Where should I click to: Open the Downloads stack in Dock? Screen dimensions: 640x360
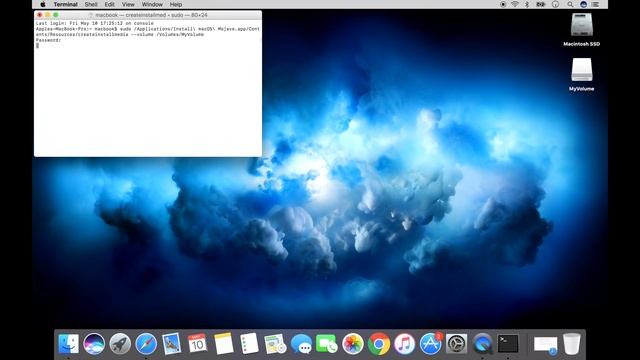point(546,344)
